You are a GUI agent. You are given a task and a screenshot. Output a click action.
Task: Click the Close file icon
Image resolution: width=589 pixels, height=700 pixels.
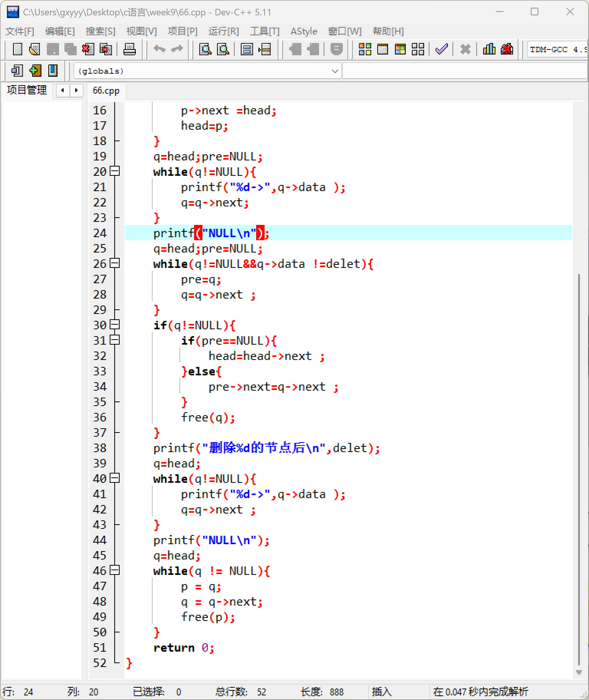point(88,49)
